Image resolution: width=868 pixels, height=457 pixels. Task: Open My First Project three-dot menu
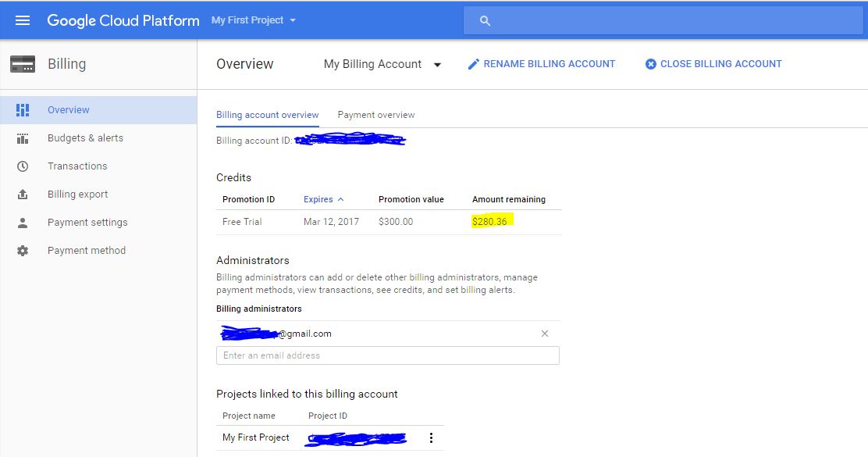[431, 438]
